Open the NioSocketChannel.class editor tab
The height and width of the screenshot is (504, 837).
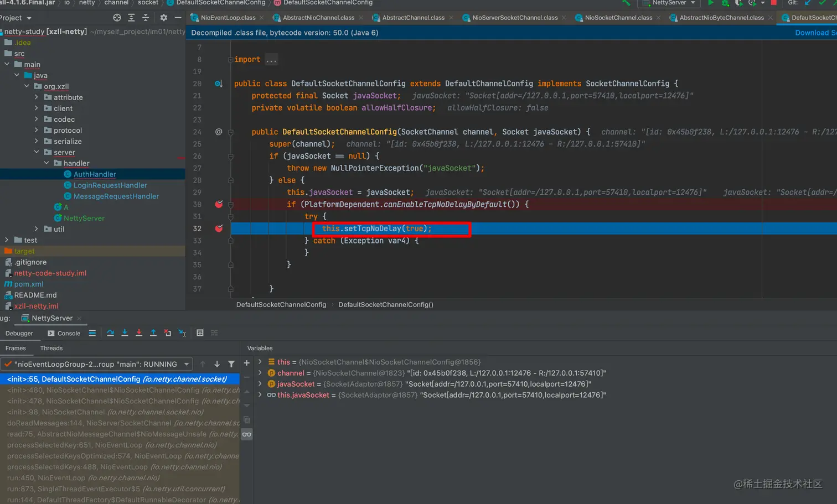point(618,18)
